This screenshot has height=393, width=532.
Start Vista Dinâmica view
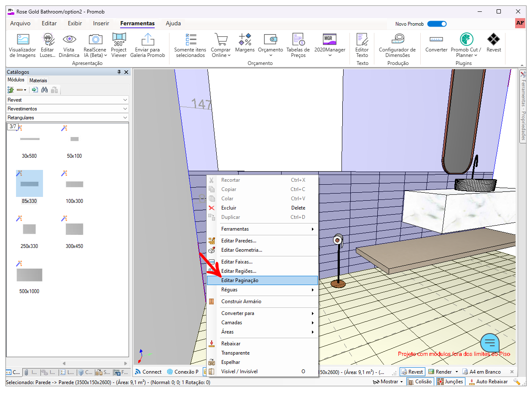click(69, 46)
